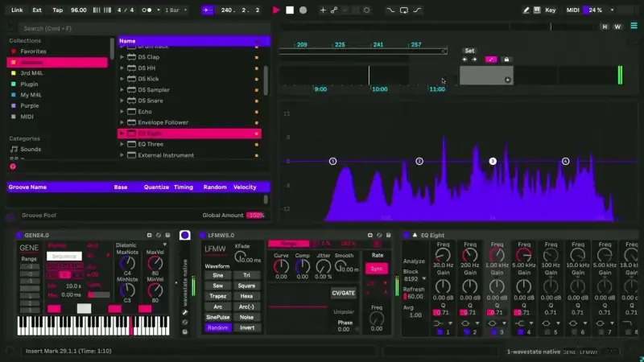Select the 3rd M4L collection
The width and height of the screenshot is (644, 362).
pyautogui.click(x=31, y=73)
